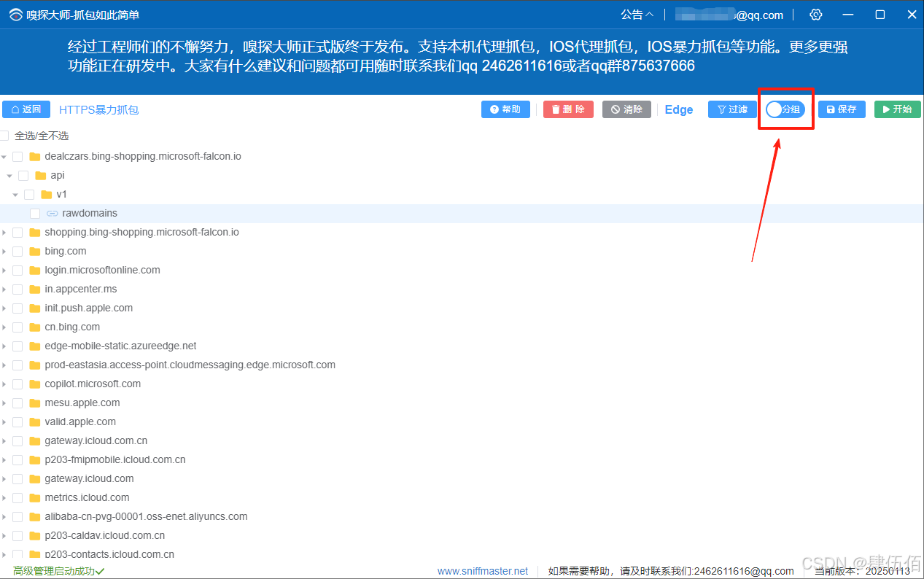The width and height of the screenshot is (924, 579).
Task: Click the Edge app label in toolbar
Action: [679, 109]
